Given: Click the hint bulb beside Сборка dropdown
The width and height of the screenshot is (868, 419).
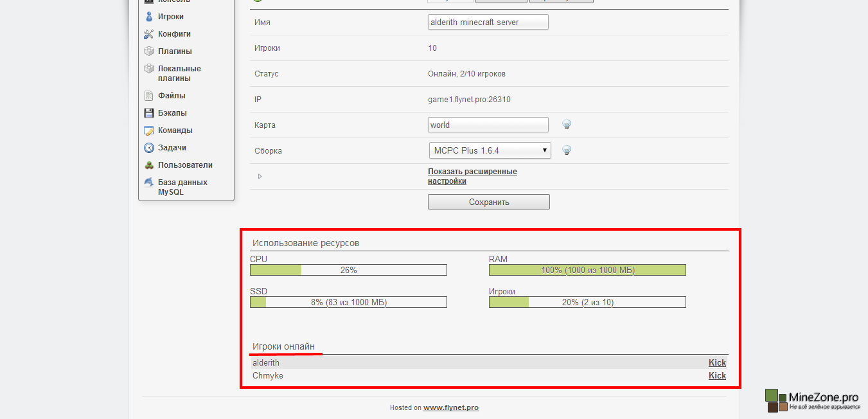Looking at the screenshot, I should click(567, 150).
